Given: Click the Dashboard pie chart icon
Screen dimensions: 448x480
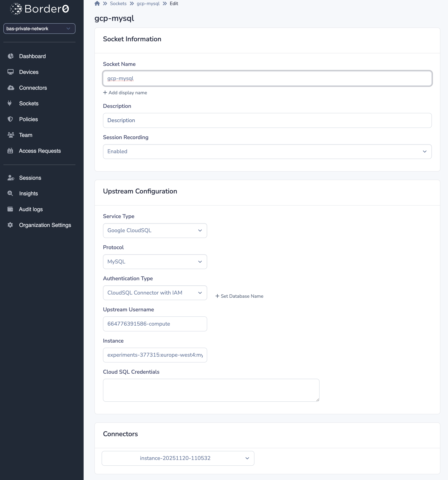Looking at the screenshot, I should 10,56.
